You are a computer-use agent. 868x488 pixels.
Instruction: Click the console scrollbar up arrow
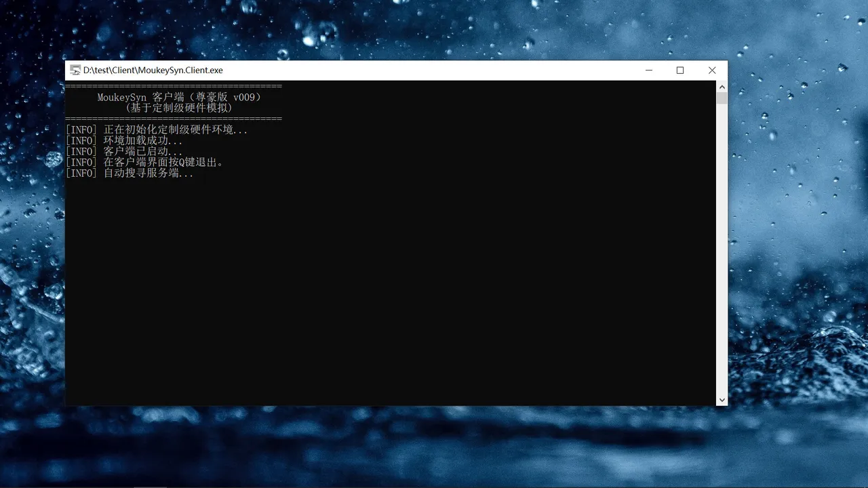(722, 87)
